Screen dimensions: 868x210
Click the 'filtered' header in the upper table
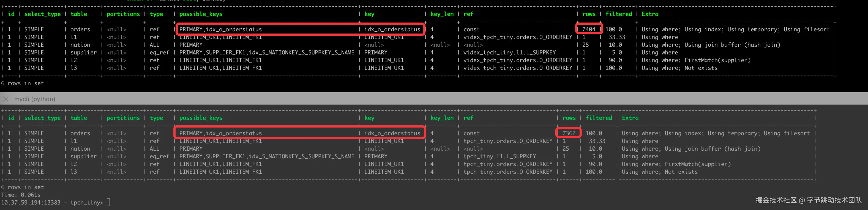(x=619, y=14)
